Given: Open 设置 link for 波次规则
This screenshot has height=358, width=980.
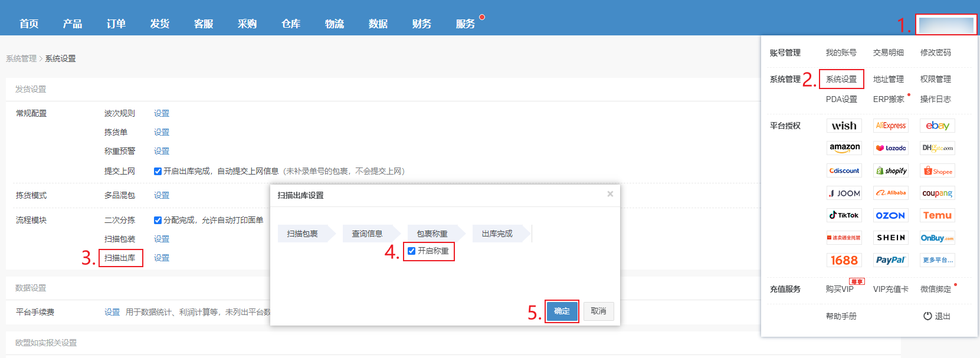Looking at the screenshot, I should tap(162, 113).
